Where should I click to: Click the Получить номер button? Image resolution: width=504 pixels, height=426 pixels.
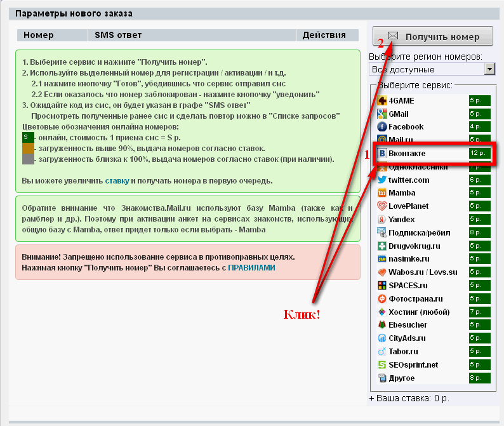click(x=433, y=36)
